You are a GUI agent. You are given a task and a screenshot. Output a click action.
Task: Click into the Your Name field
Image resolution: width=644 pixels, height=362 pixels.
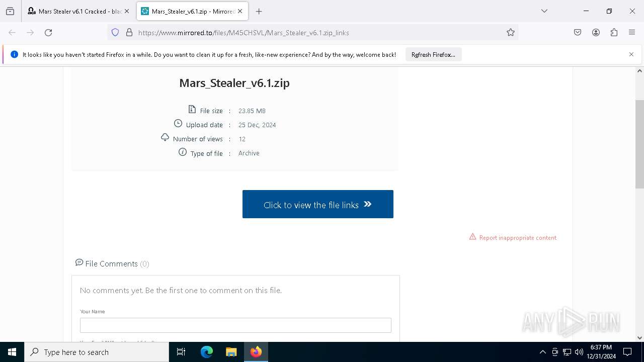pos(235,325)
